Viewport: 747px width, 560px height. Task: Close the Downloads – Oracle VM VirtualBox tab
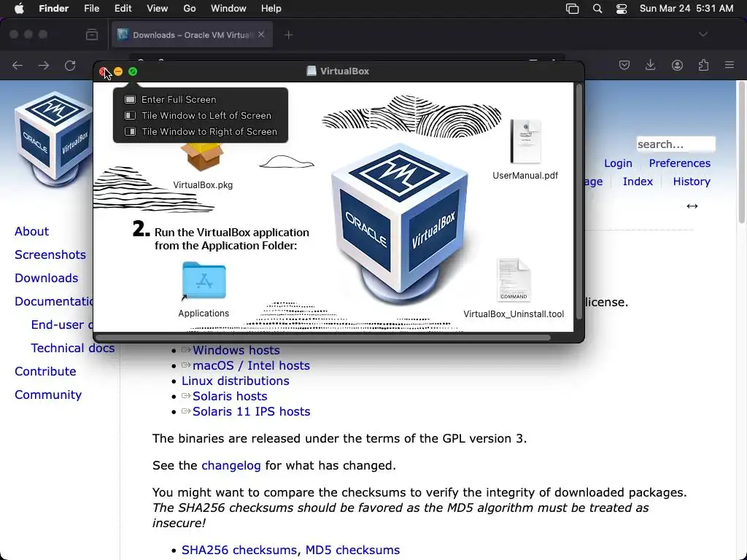coord(261,34)
